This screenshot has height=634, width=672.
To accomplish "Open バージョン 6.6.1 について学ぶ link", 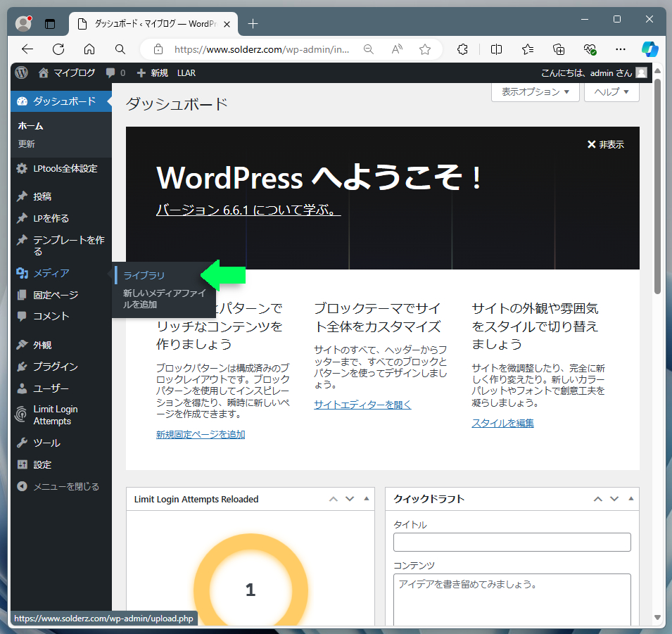I will click(x=248, y=210).
